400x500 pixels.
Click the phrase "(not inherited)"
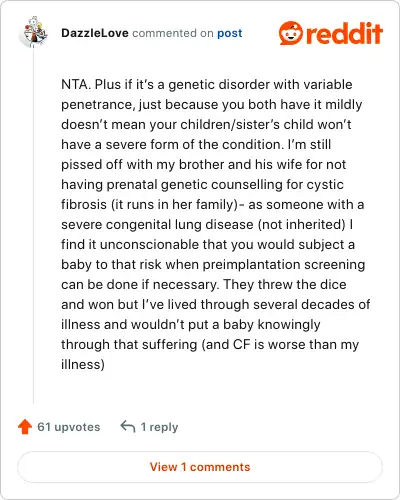302,224
